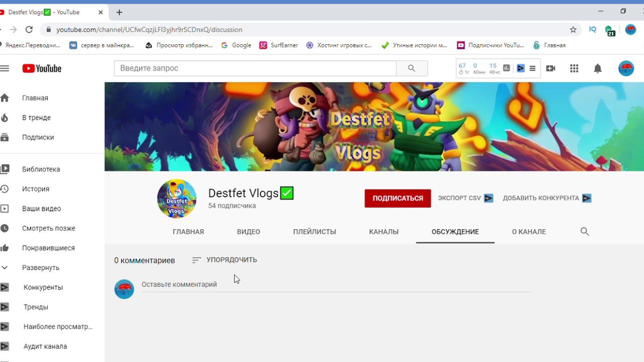Open the Яндекс.Переводчик bookmark

pos(30,45)
